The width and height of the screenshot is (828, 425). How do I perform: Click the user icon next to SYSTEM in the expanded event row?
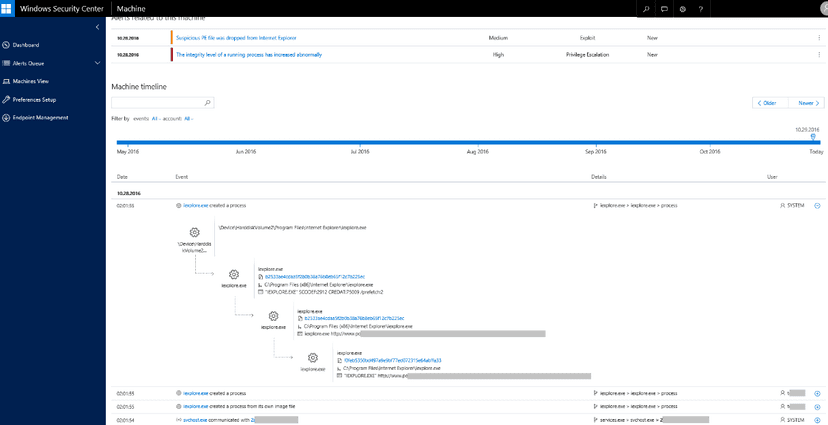[x=783, y=205]
